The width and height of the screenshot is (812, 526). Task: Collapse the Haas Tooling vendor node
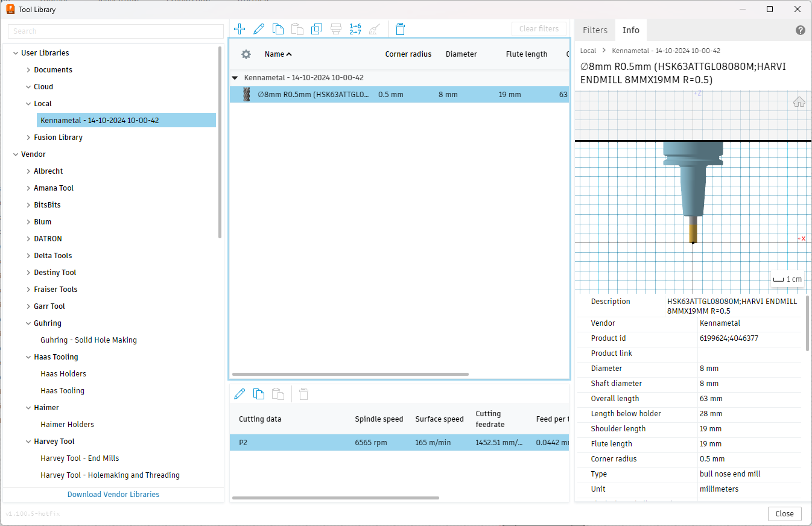(28, 357)
